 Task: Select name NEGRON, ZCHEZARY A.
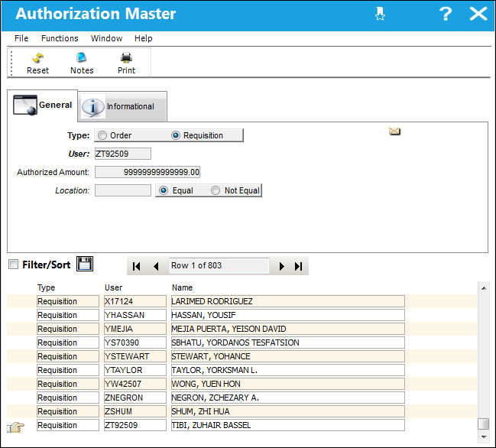pyautogui.click(x=287, y=398)
